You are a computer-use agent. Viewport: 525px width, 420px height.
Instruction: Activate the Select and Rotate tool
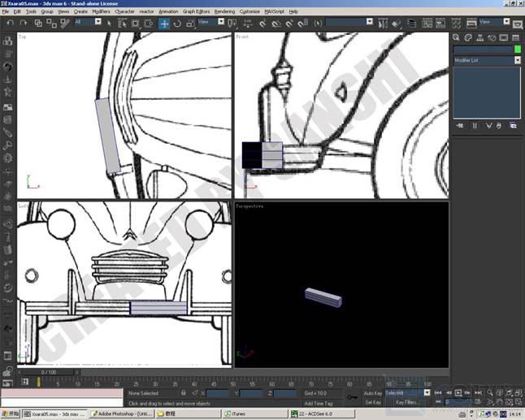[x=177, y=24]
